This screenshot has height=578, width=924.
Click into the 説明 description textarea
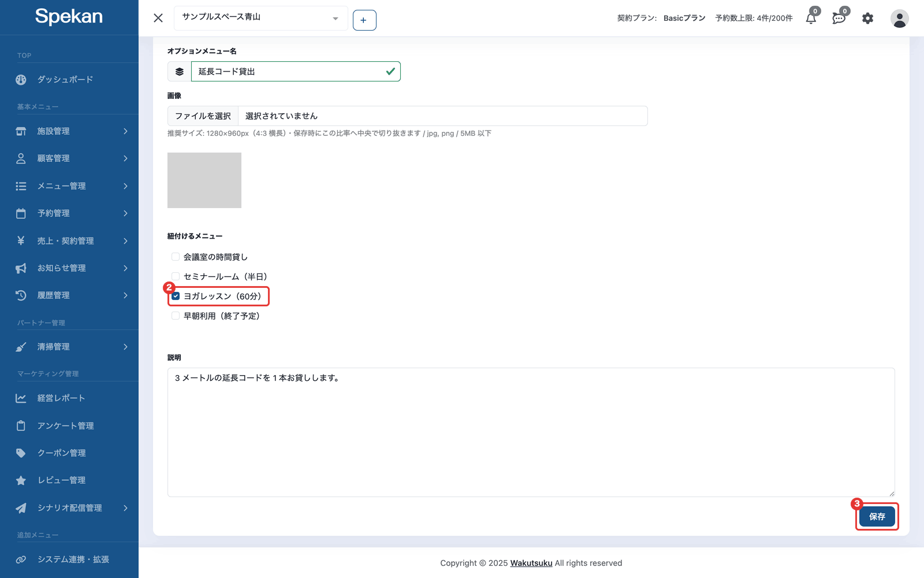click(531, 432)
